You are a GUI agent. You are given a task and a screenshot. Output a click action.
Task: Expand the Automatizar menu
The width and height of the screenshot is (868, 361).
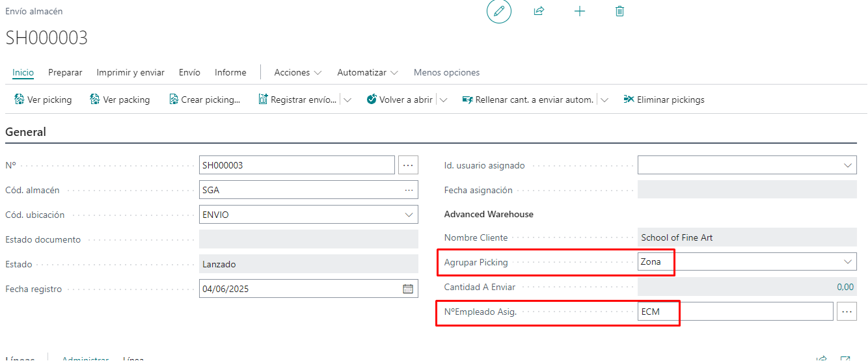coord(368,72)
